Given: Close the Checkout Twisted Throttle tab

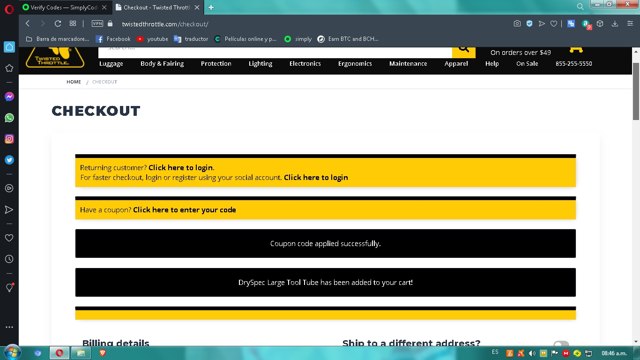Looking at the screenshot, I should pyautogui.click(x=197, y=7).
